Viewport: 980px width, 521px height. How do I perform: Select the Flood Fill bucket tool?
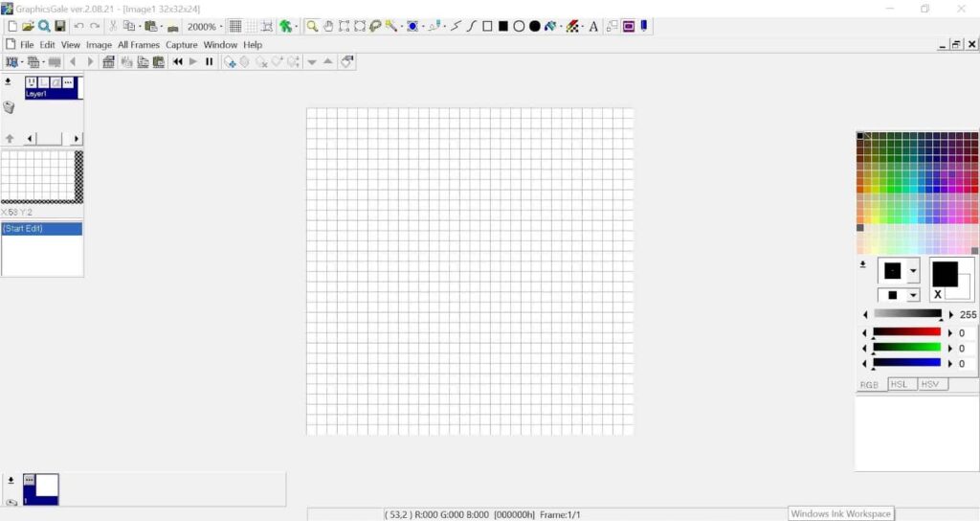point(550,26)
